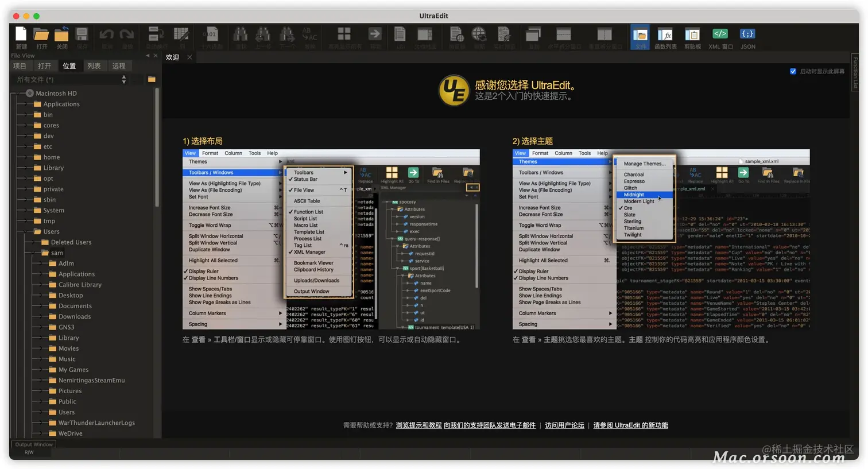
Task: Select the WarThunderLauncherLogs folder
Action: pyautogui.click(x=96, y=423)
